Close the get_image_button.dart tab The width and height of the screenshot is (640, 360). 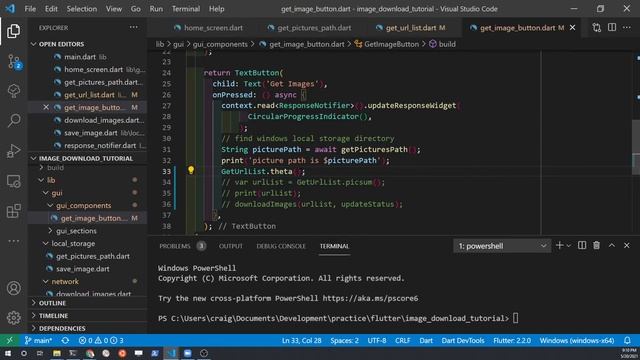pos(573,28)
